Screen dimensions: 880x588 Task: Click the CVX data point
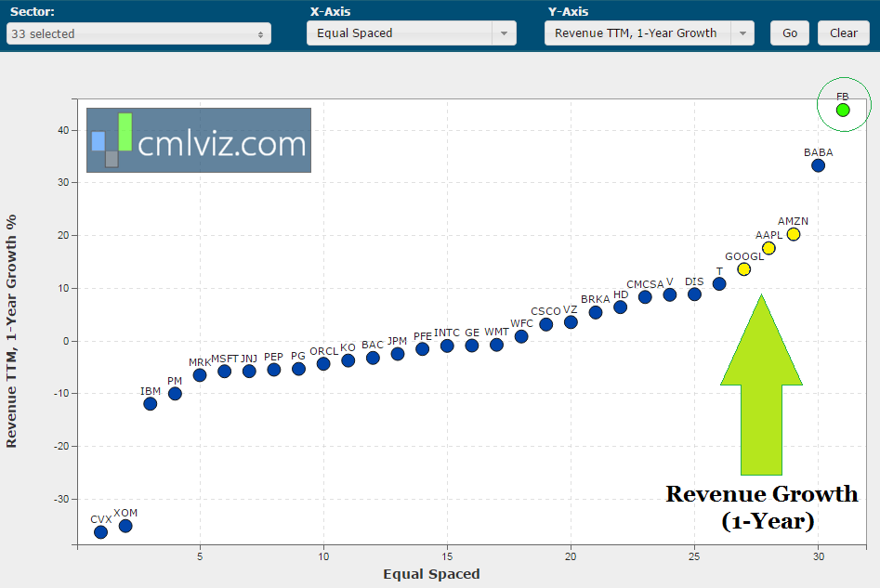tap(101, 532)
